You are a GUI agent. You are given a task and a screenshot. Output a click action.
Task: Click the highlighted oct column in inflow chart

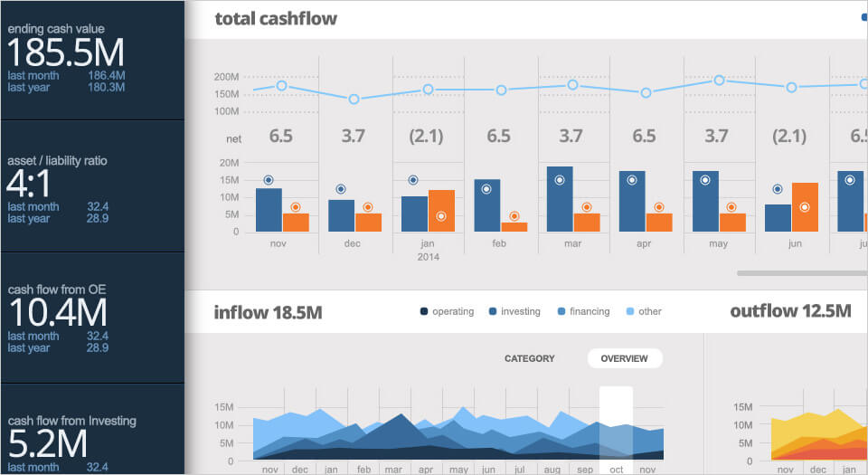(x=616, y=423)
